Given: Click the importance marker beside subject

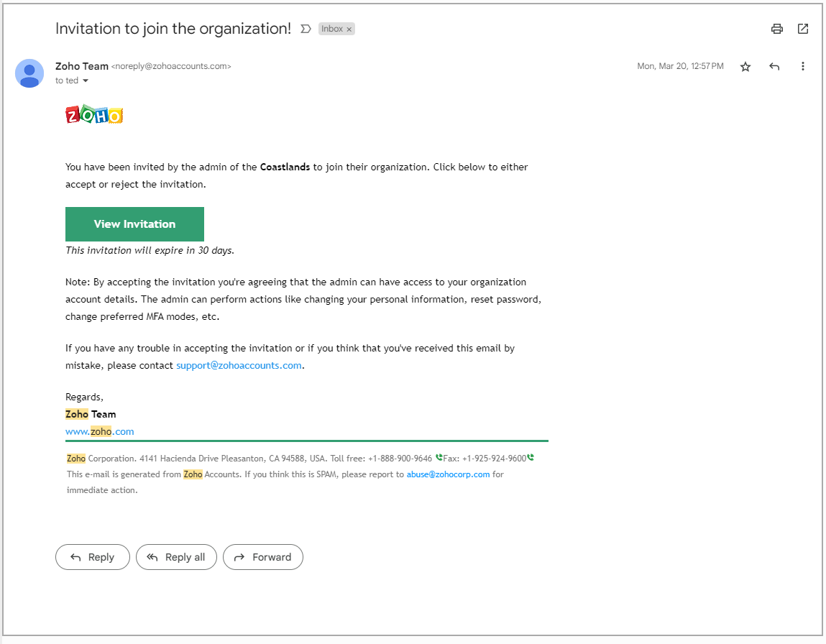Looking at the screenshot, I should click(306, 29).
